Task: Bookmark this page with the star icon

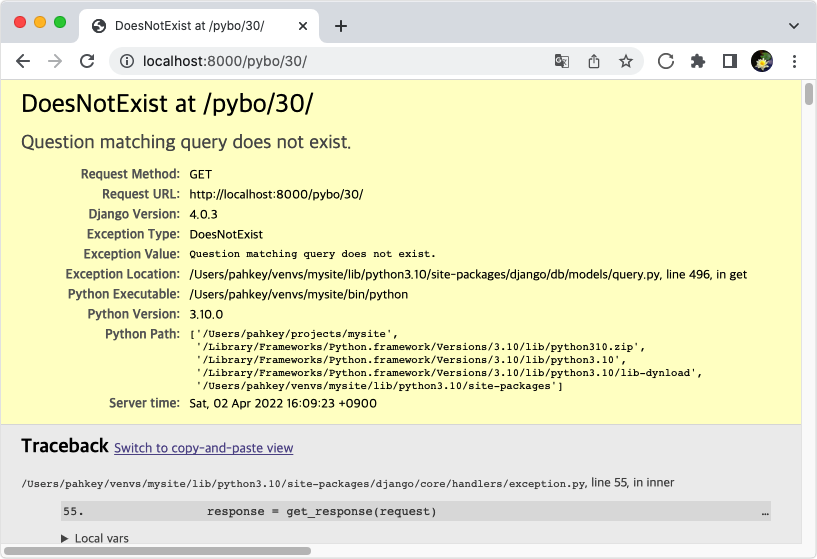Action: [x=626, y=61]
